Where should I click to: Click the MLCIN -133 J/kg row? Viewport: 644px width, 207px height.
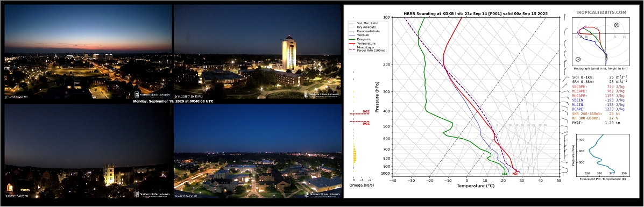(598, 105)
